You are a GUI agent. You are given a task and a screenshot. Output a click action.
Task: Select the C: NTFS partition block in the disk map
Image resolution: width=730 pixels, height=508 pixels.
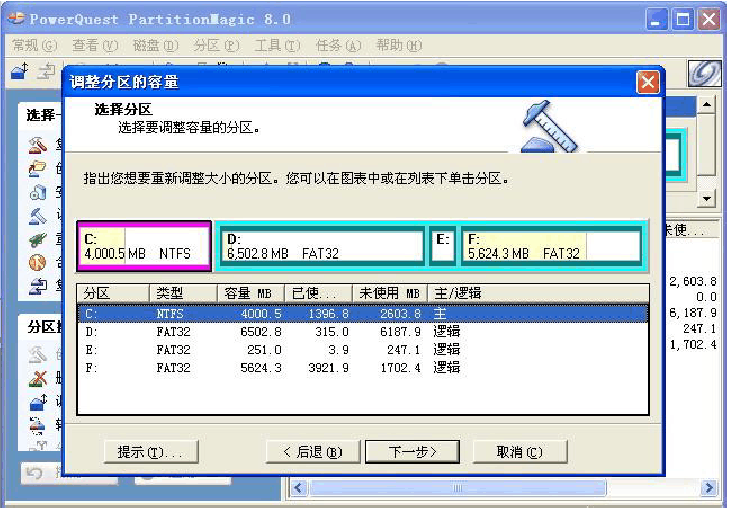144,246
